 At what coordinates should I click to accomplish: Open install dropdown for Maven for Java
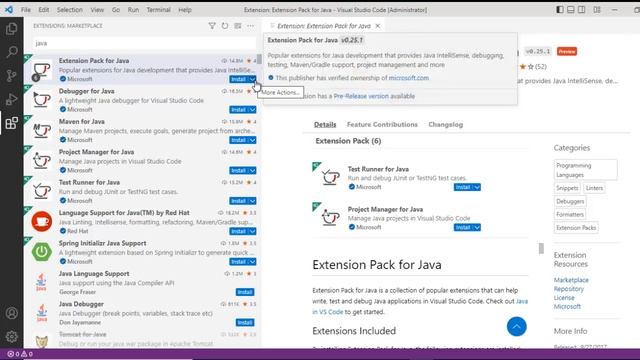(x=253, y=140)
